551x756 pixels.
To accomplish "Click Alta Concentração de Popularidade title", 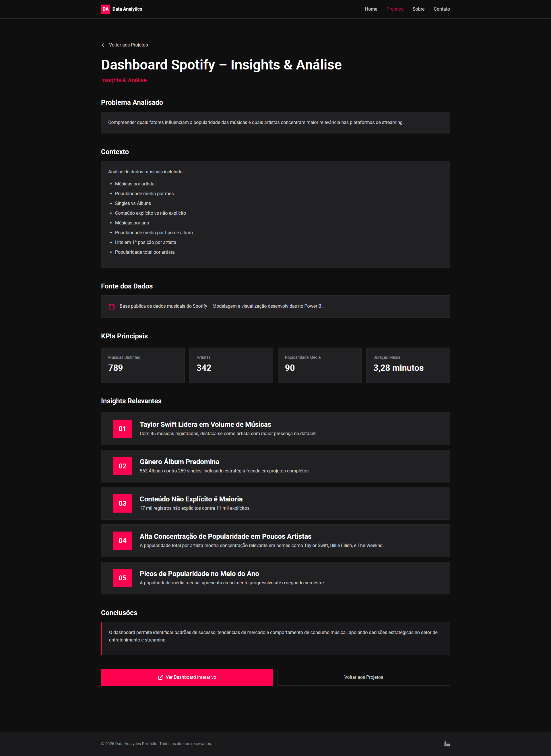I will click(226, 536).
